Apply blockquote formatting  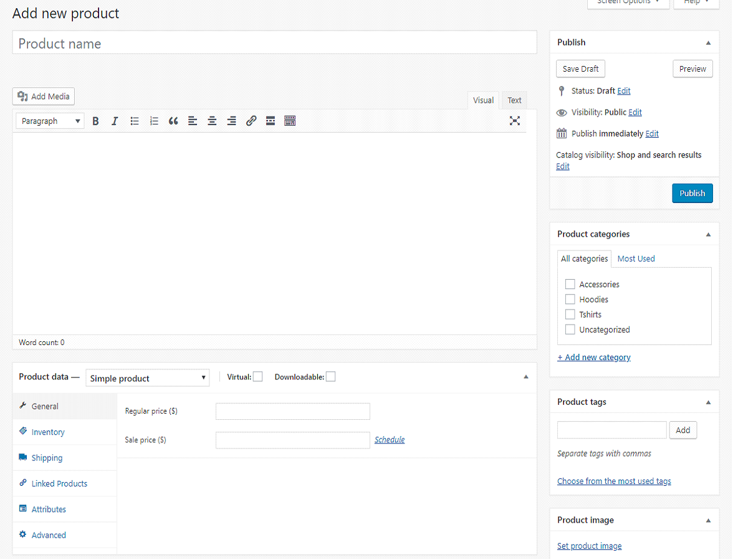(x=173, y=121)
